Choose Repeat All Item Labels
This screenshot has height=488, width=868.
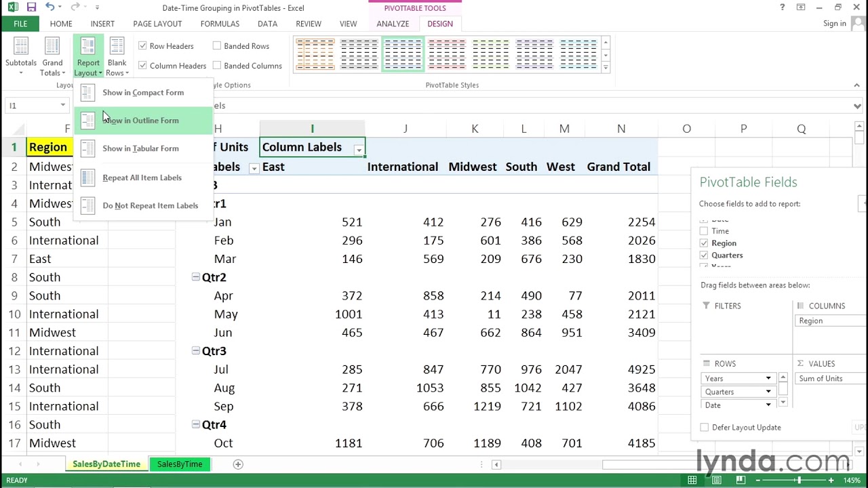(x=144, y=178)
